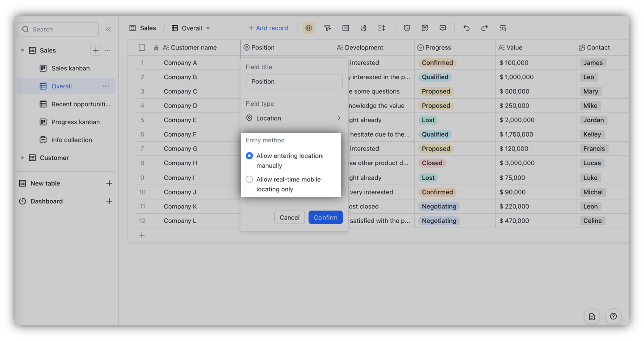
Task: Open the document icon at bottom right
Action: pyautogui.click(x=592, y=317)
